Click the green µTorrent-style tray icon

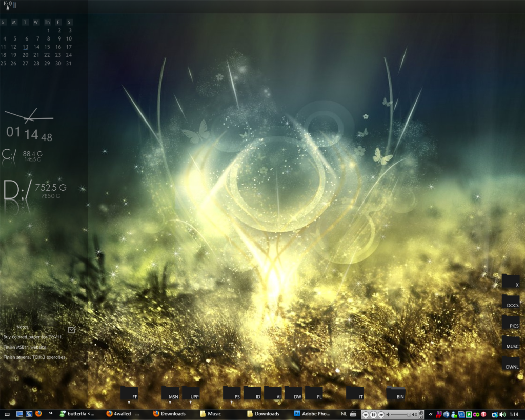point(469,415)
